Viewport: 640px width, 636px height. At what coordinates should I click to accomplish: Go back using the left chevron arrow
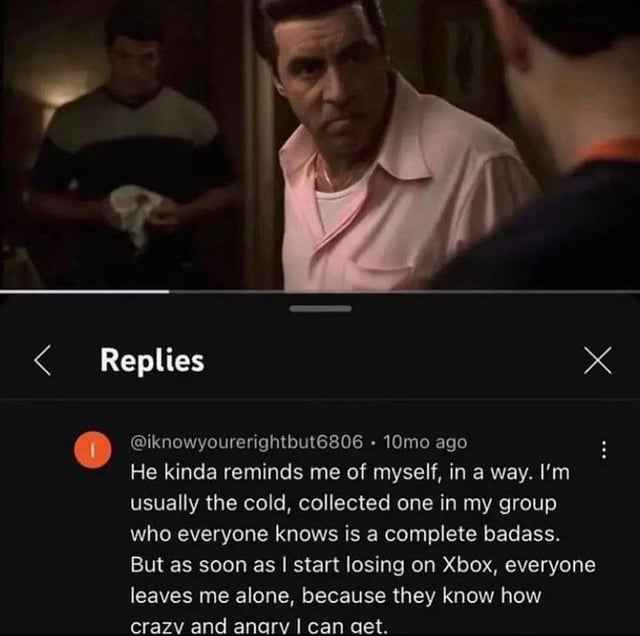(43, 360)
